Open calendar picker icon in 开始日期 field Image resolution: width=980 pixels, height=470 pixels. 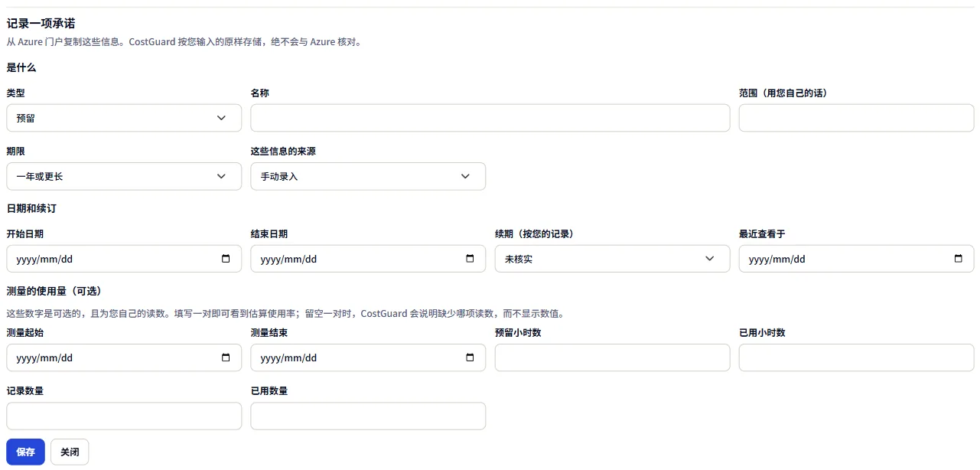(226, 259)
